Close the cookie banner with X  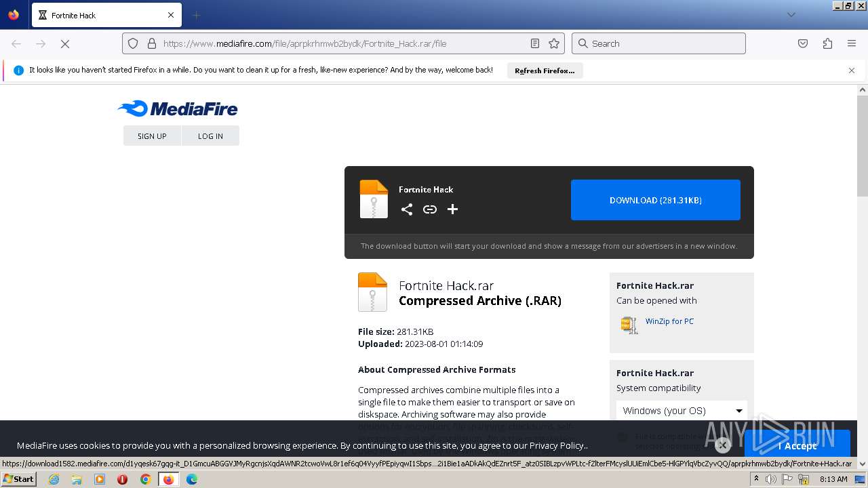(723, 445)
